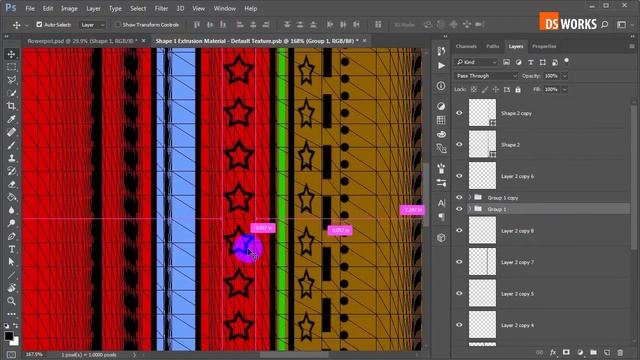Select the Hand tool

(x=11, y=288)
